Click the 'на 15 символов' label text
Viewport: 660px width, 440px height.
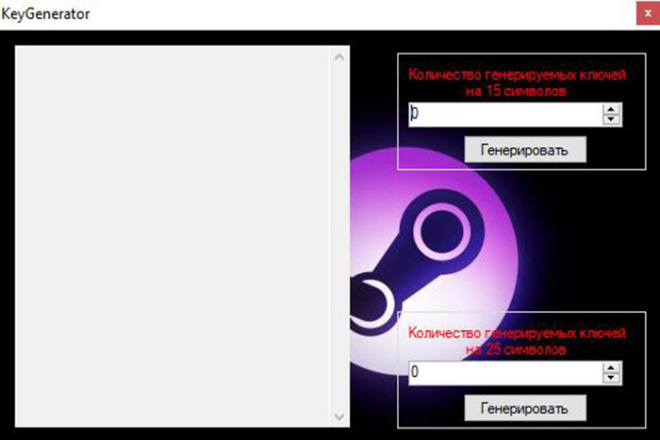[x=516, y=91]
